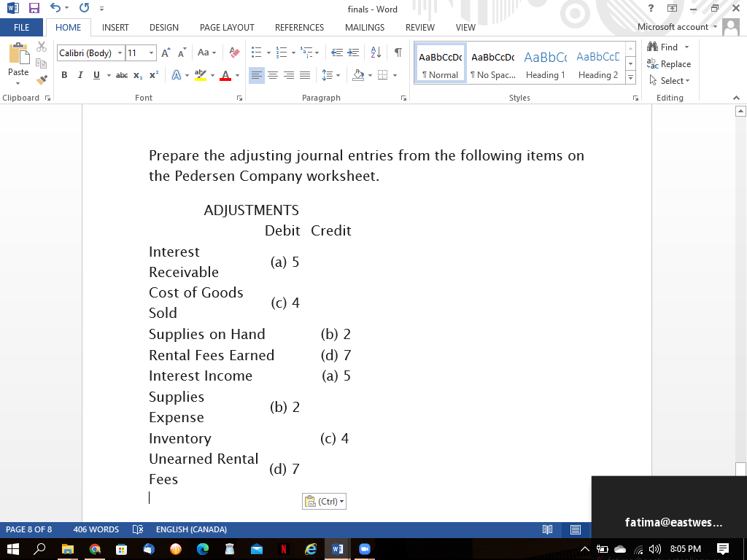Image resolution: width=747 pixels, height=560 pixels.
Task: Open the FILE menu
Action: (x=22, y=27)
